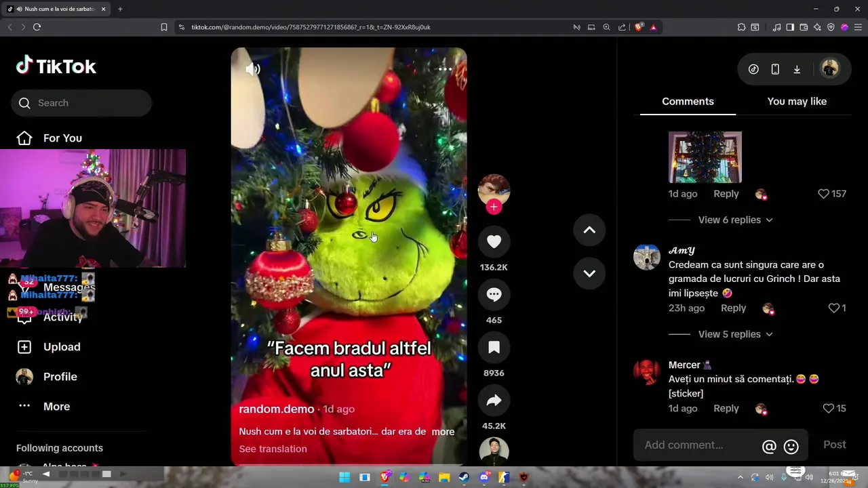This screenshot has height=488, width=868.
Task: Click the phone app icon at top right
Action: click(x=775, y=69)
